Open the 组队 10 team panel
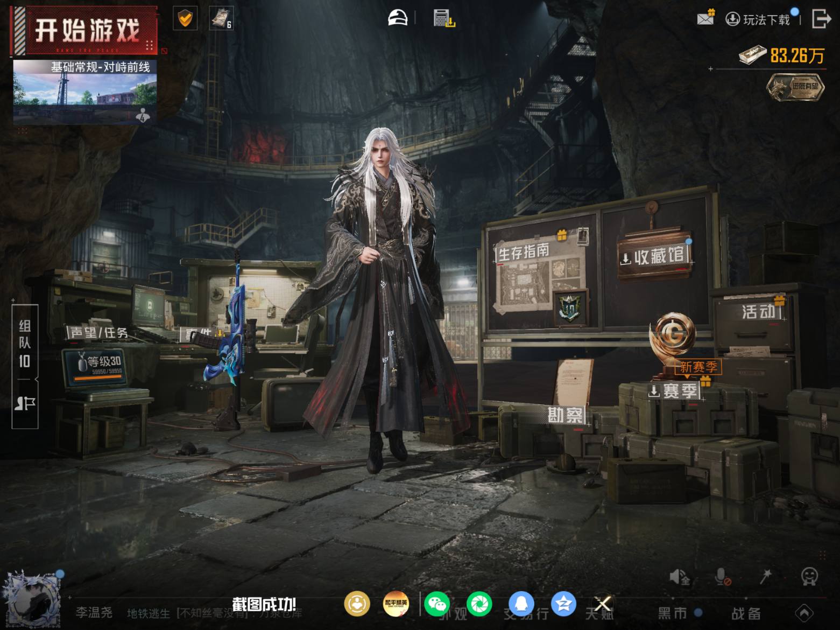 click(x=25, y=342)
